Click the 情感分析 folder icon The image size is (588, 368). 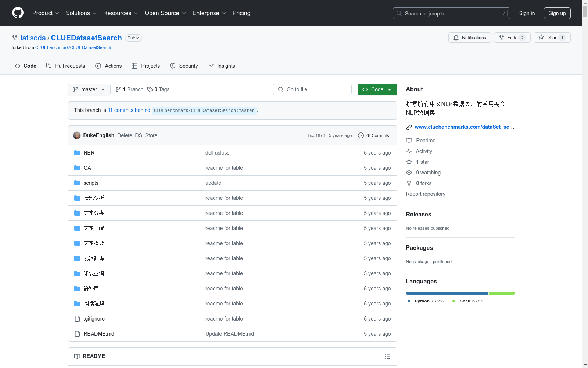pyautogui.click(x=77, y=198)
